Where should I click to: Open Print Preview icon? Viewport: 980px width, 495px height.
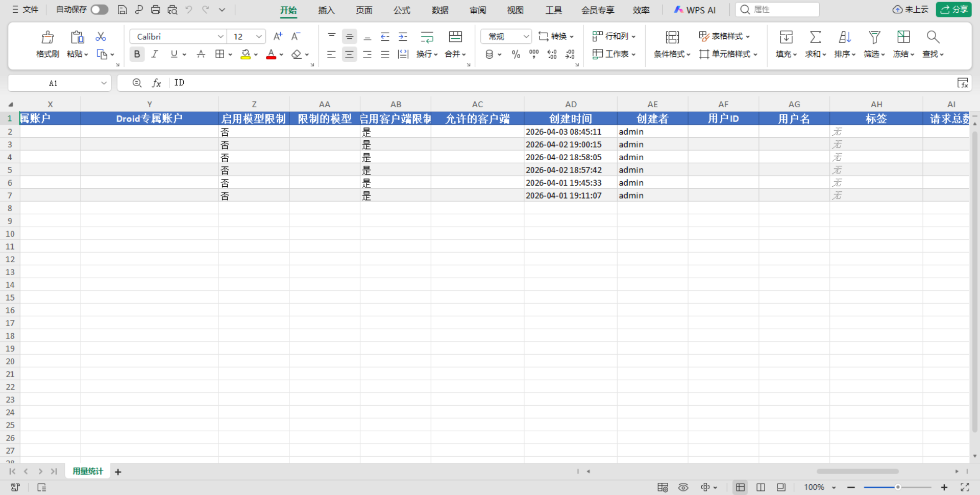(x=173, y=10)
